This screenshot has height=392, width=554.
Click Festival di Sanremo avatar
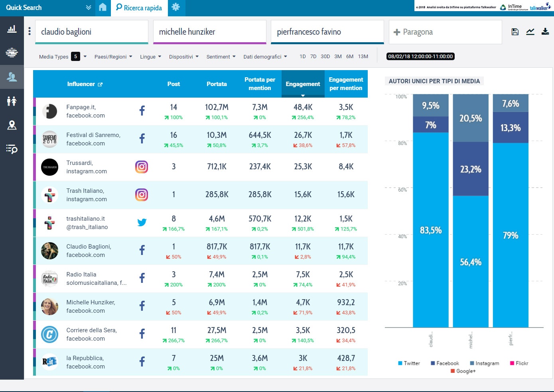[x=50, y=139]
